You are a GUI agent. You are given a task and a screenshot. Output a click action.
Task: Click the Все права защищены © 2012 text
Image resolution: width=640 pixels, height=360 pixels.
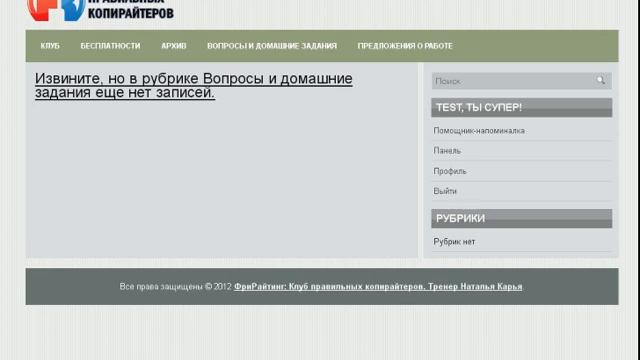[176, 287]
